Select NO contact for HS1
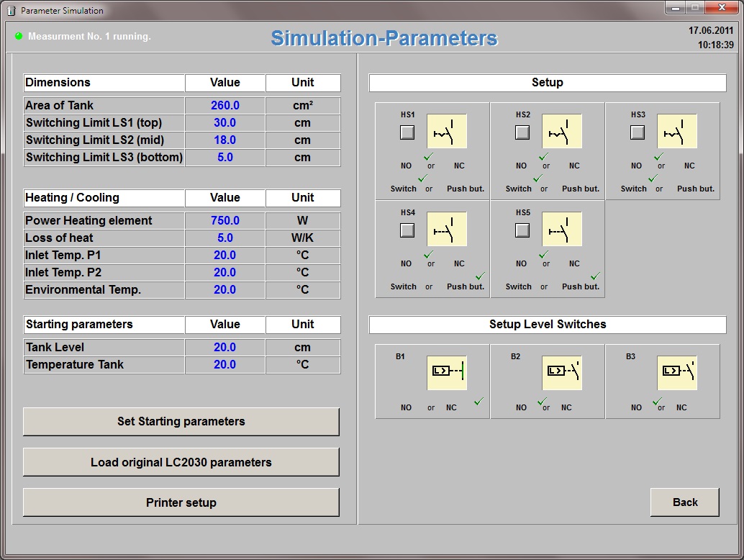 click(x=406, y=166)
